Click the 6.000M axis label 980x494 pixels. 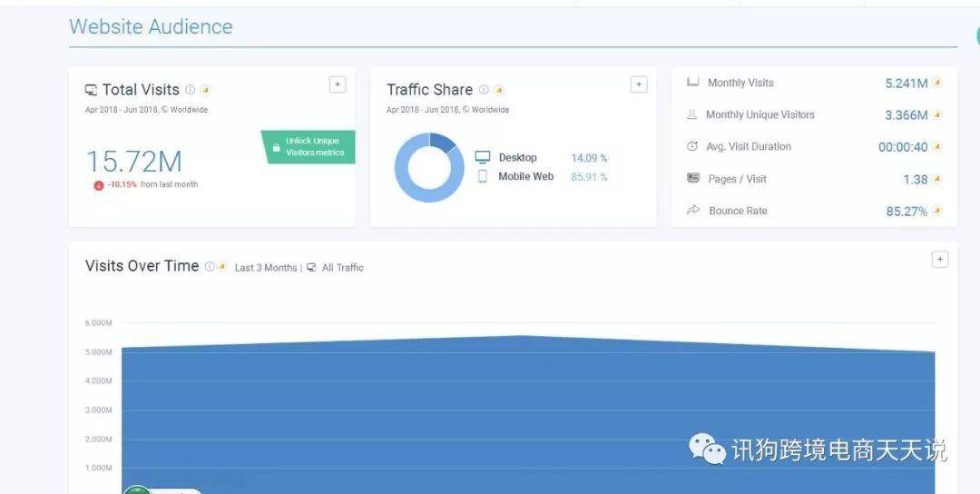99,322
